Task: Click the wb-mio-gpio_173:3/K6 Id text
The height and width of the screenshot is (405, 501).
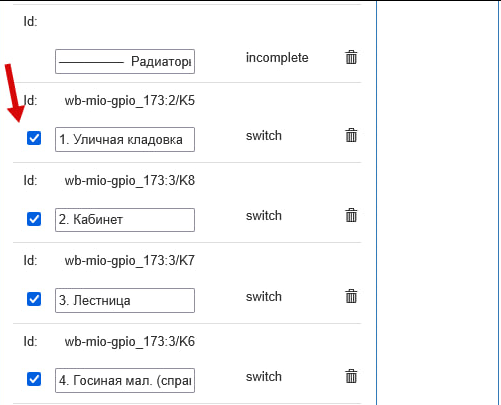Action: tap(130, 342)
